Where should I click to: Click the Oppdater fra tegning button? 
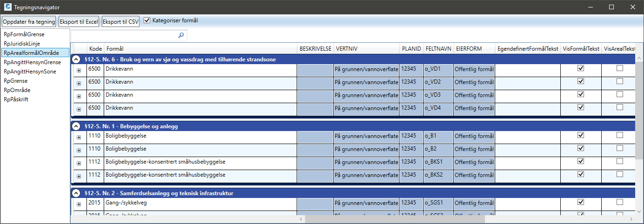[29, 22]
